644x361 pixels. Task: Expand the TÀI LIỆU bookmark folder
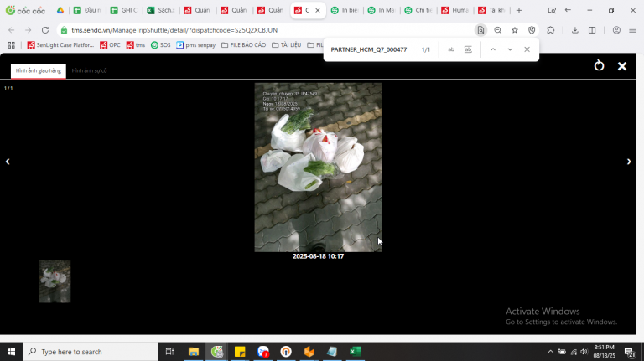pyautogui.click(x=286, y=45)
